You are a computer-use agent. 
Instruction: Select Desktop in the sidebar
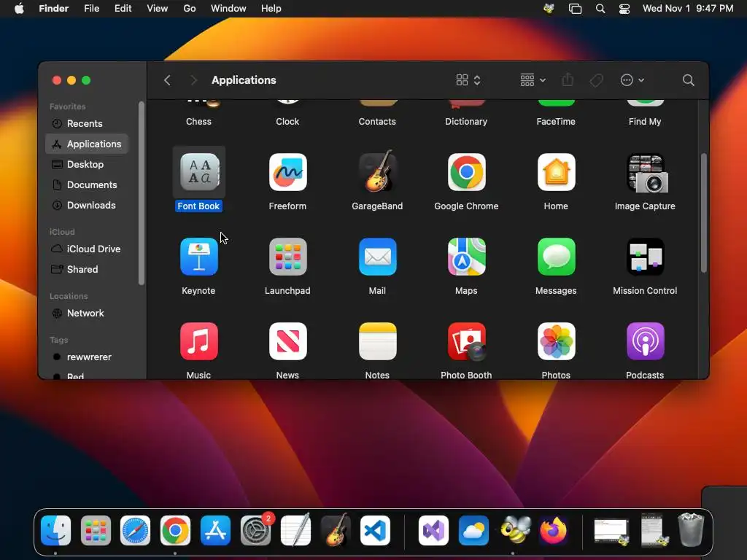tap(87, 164)
